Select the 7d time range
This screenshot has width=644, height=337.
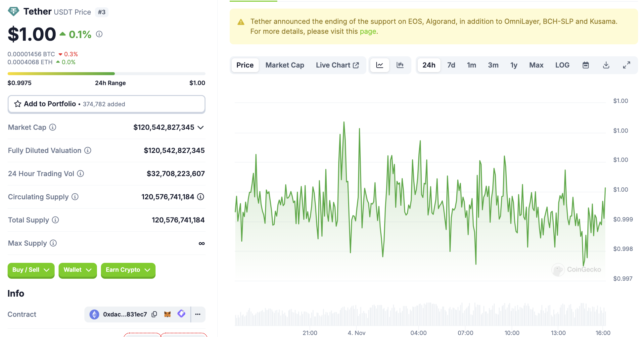tap(451, 65)
